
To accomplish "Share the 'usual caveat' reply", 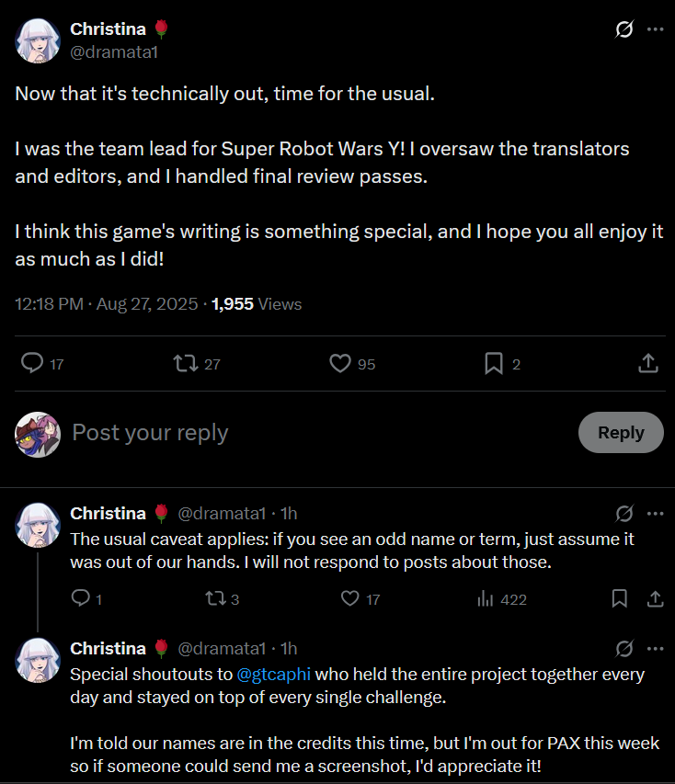I will (x=655, y=599).
